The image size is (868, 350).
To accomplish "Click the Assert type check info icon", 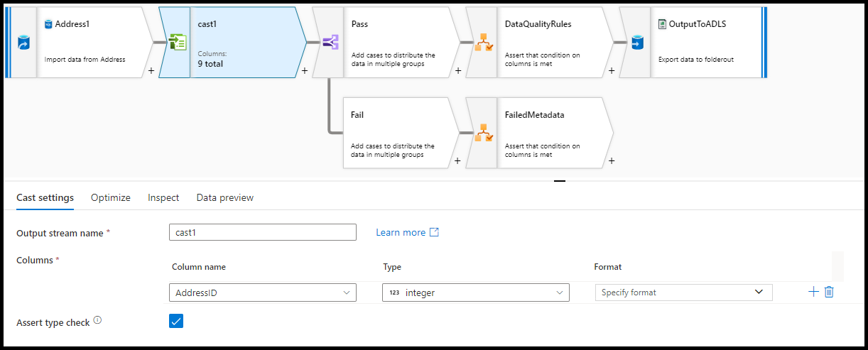I will (x=97, y=320).
